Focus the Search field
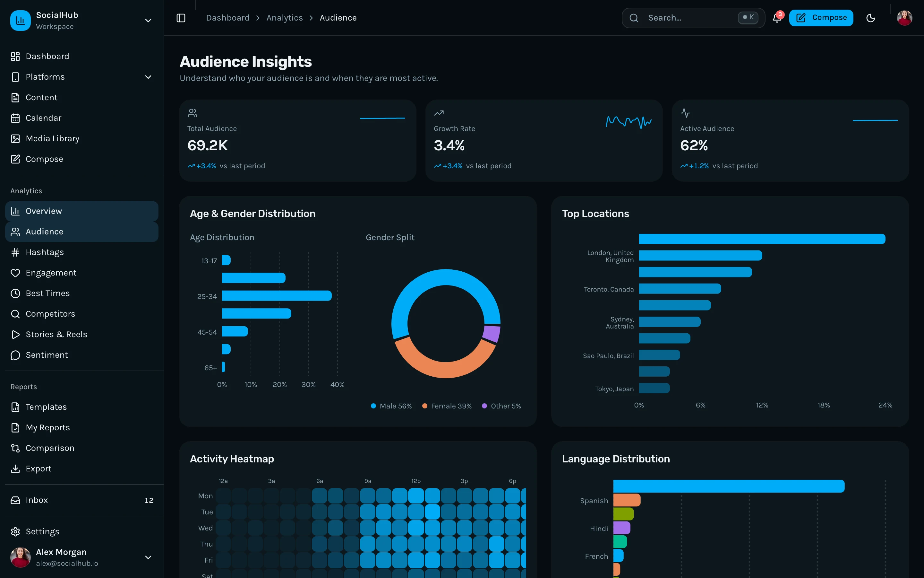The width and height of the screenshot is (924, 578). click(693, 18)
